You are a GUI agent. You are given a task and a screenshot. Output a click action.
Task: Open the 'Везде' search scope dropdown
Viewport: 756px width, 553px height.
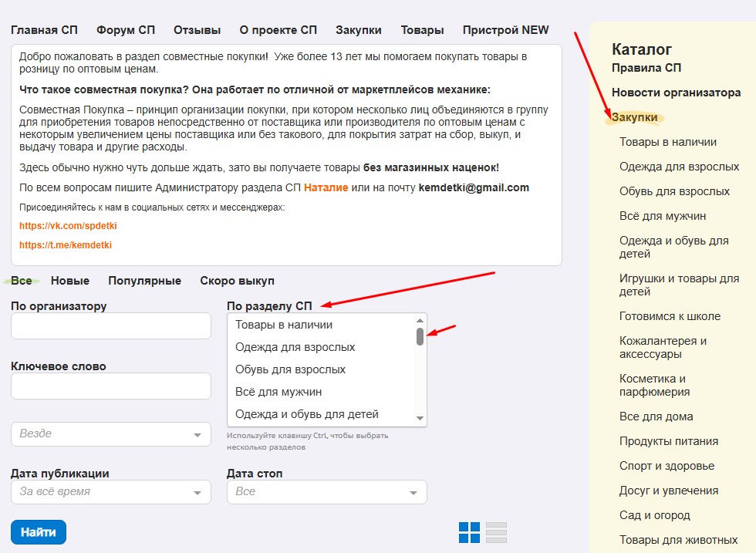[x=110, y=434]
